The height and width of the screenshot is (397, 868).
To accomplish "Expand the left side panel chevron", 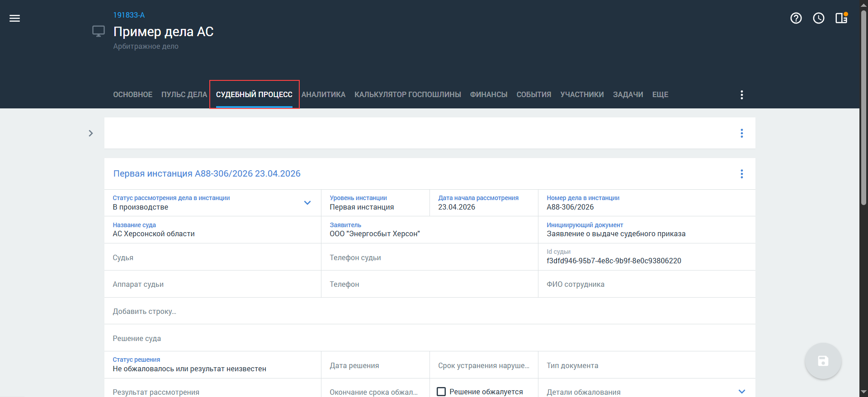I will pyautogui.click(x=91, y=133).
